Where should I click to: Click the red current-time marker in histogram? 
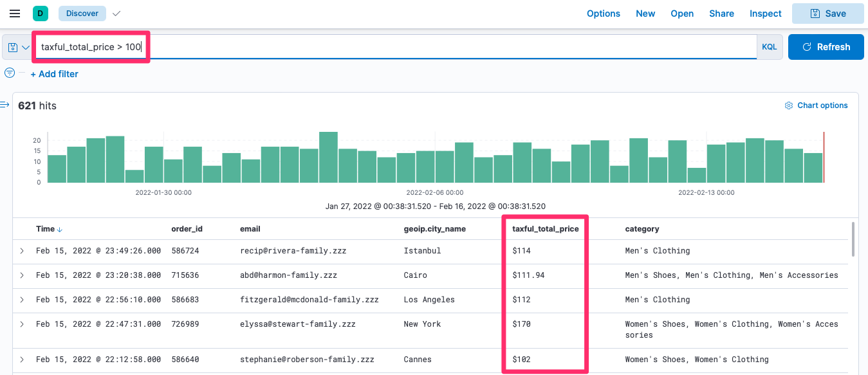(x=824, y=158)
